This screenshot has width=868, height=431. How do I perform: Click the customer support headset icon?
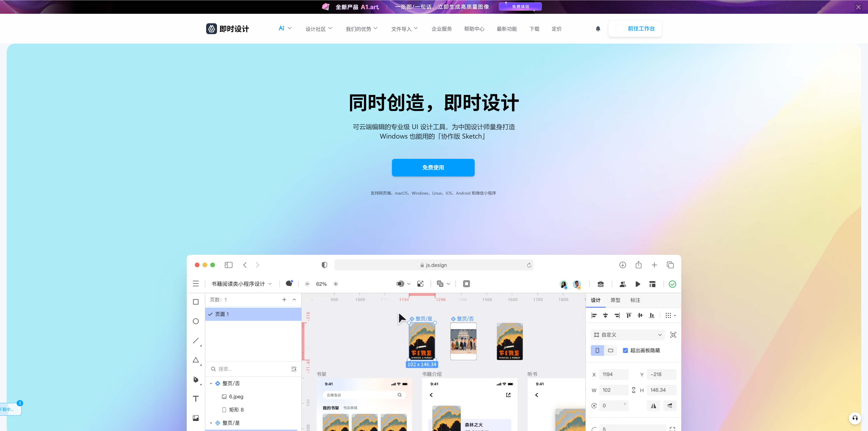pyautogui.click(x=855, y=418)
